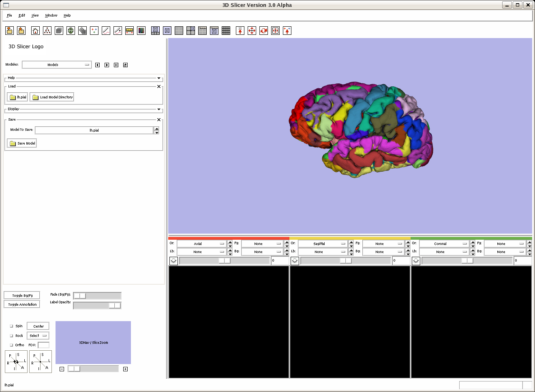Go to previous module with left arrow
Viewport: 535px width, 392px height.
pyautogui.click(x=97, y=65)
